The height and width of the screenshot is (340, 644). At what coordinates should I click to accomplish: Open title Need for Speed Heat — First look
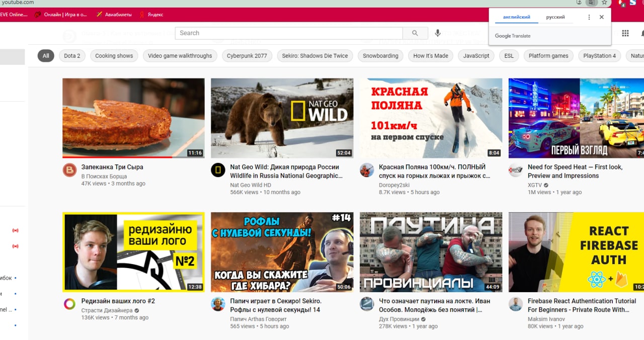[575, 171]
